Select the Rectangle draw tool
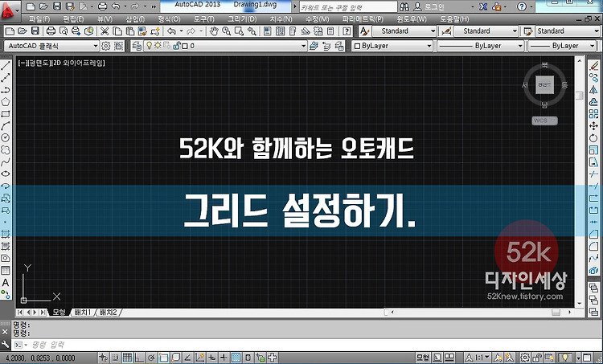The image size is (603, 364). (x=6, y=114)
